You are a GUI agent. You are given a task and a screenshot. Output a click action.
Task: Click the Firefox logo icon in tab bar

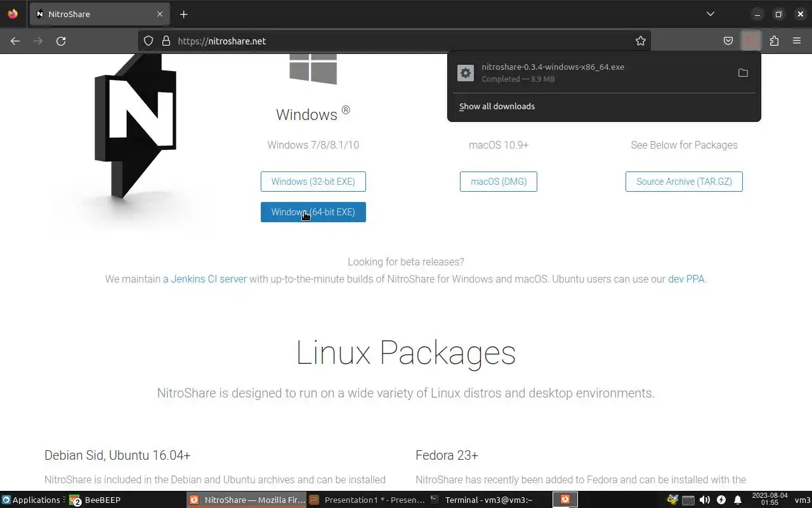click(x=13, y=14)
